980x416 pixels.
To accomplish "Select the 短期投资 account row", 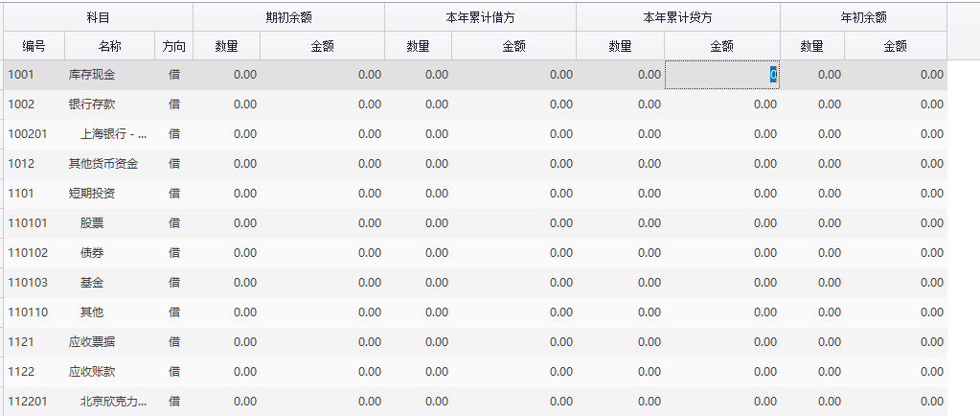I will [92, 194].
